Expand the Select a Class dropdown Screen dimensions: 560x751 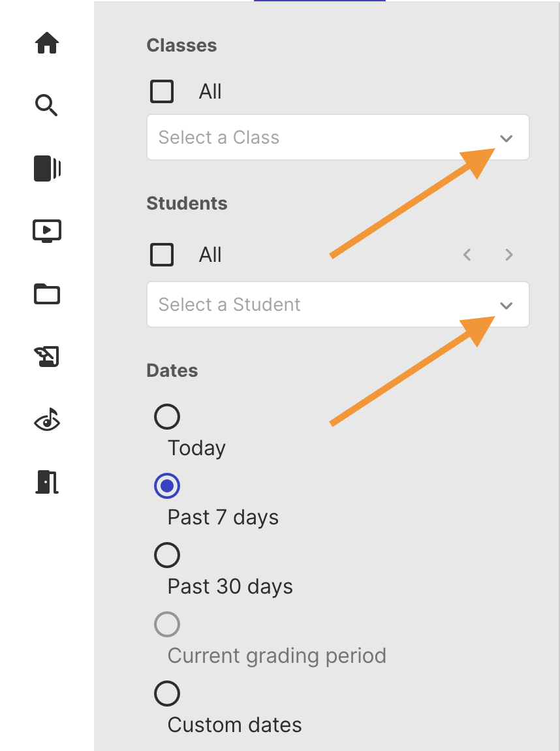(338, 137)
